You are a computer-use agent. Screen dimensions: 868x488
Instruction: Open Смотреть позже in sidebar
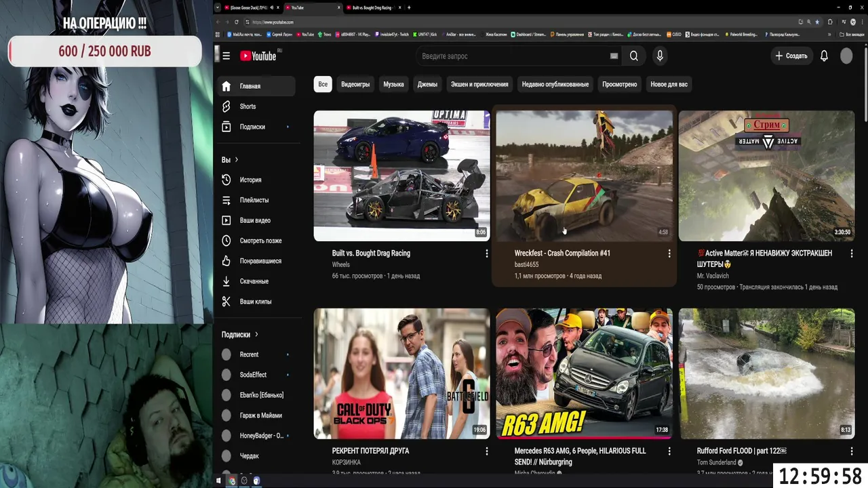pos(256,241)
